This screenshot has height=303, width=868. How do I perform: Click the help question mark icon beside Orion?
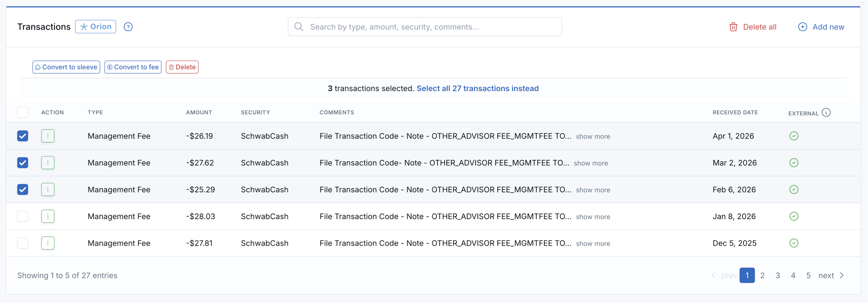[x=128, y=27]
